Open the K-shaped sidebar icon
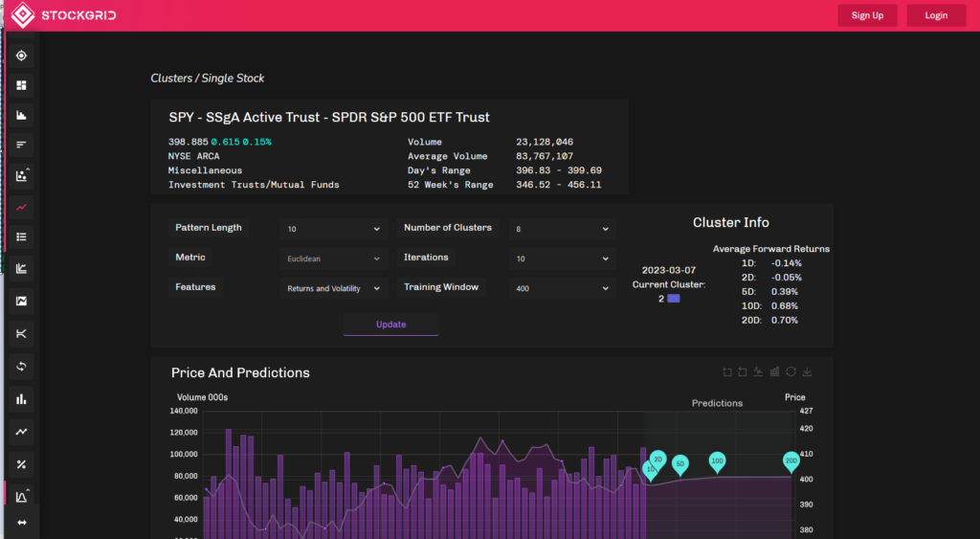This screenshot has height=539, width=980. pyautogui.click(x=21, y=333)
